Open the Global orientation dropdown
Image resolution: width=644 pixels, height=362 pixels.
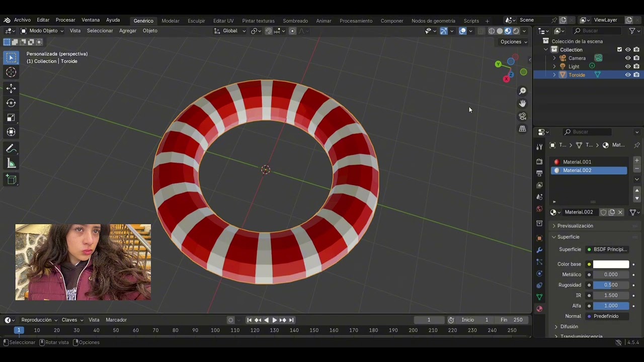coord(230,31)
